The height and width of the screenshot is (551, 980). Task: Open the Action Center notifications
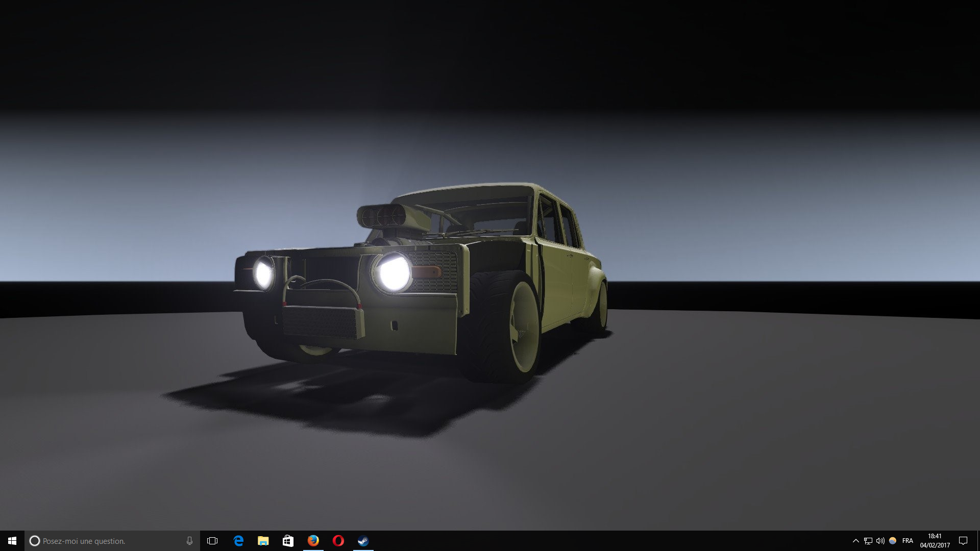[963, 541]
